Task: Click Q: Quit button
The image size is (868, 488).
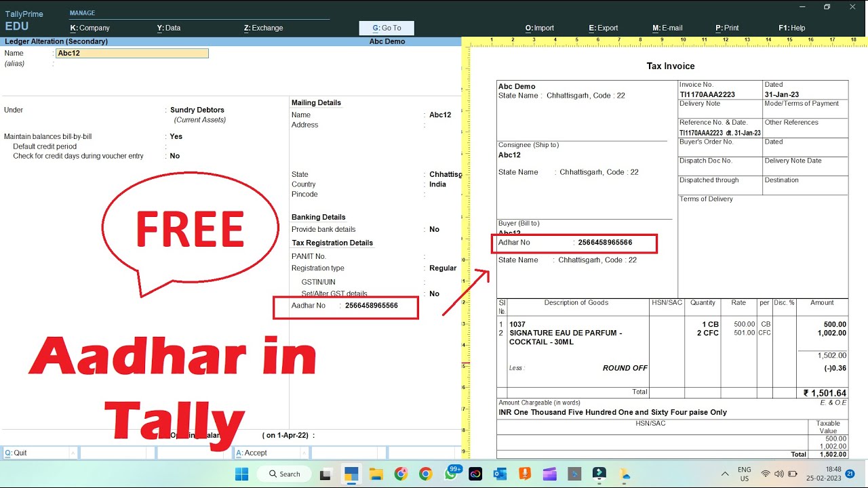Action: click(x=39, y=453)
